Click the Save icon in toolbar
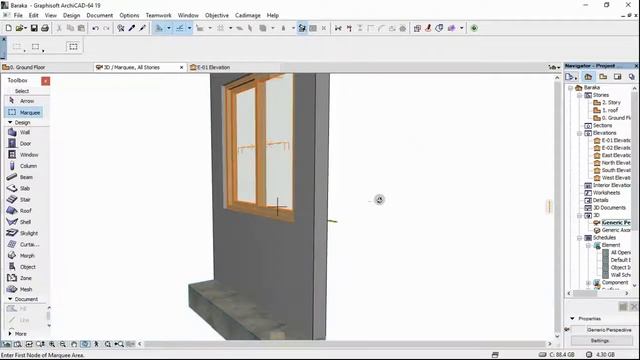The width and height of the screenshot is (640, 360). click(34, 28)
